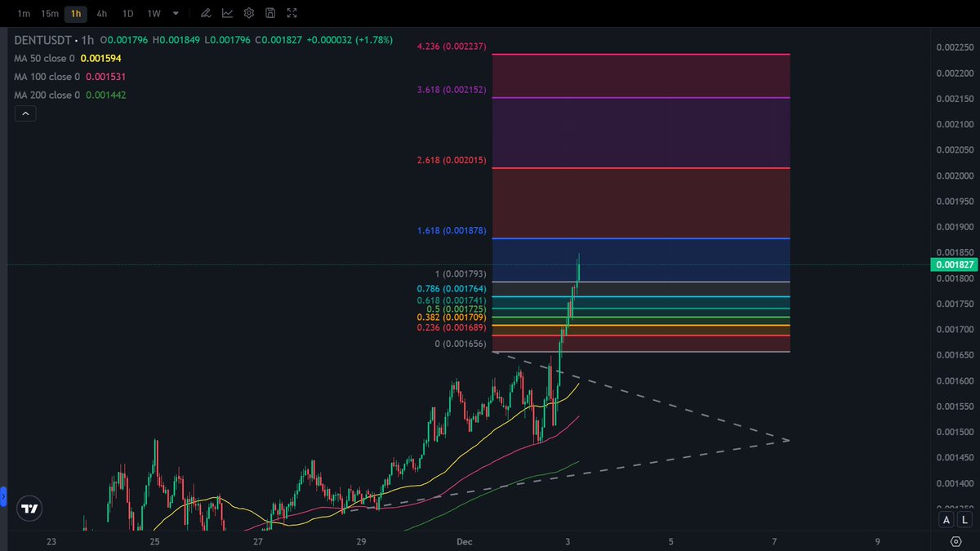This screenshot has height=551, width=980.
Task: Select Fib level 0 (0.001656) label
Action: [x=461, y=344]
